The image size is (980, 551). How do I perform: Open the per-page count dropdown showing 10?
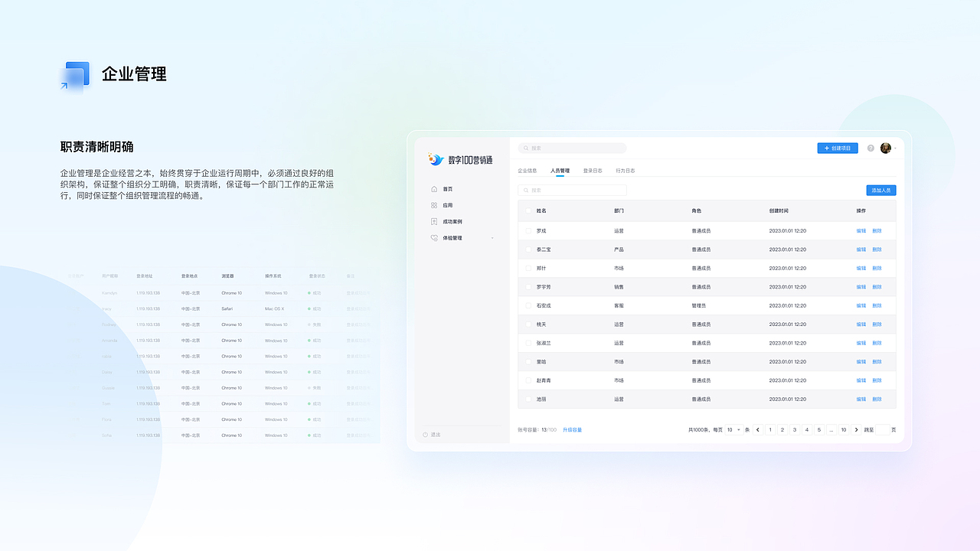(x=733, y=429)
